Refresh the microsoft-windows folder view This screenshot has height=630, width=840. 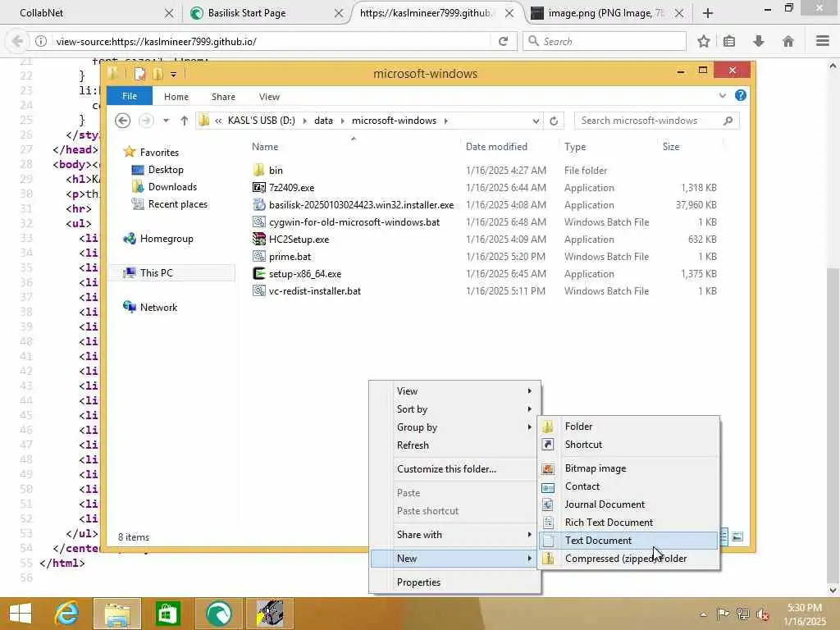pyautogui.click(x=554, y=121)
